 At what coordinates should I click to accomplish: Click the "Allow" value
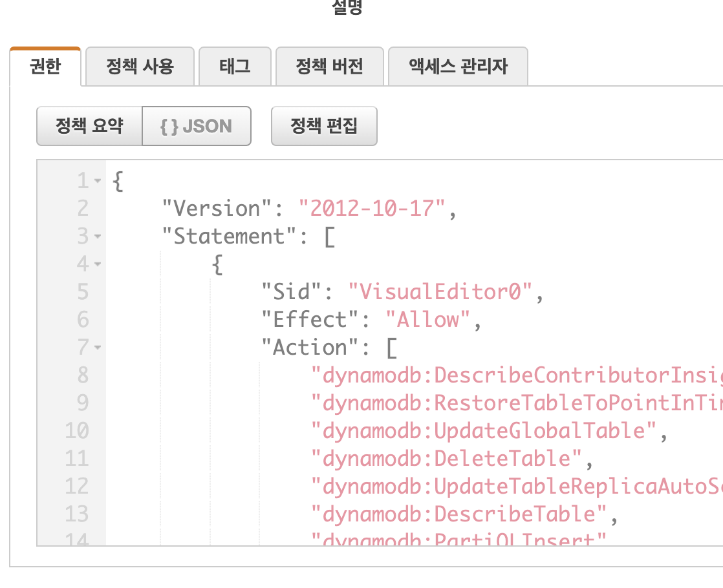tap(428, 320)
